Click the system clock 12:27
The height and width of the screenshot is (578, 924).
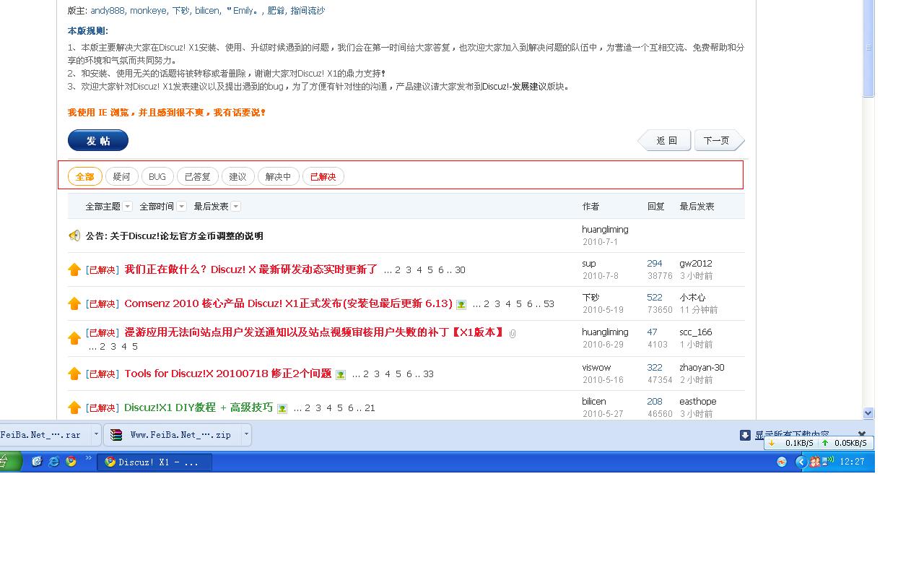853,462
